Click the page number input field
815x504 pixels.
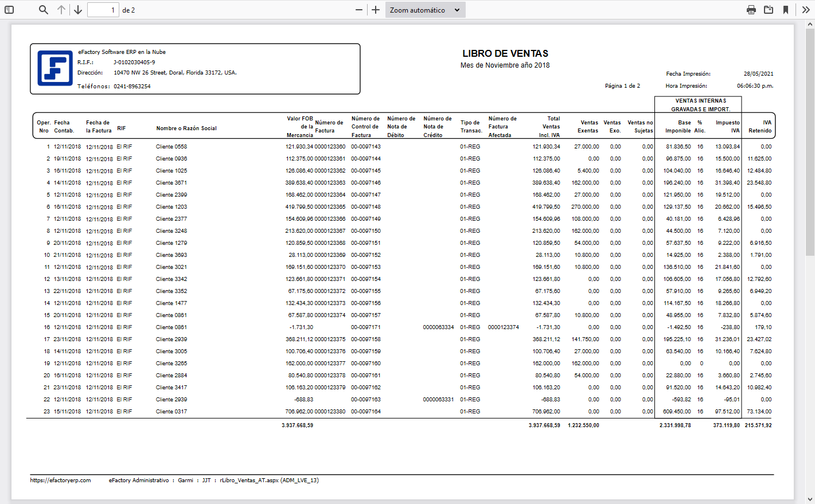(103, 10)
